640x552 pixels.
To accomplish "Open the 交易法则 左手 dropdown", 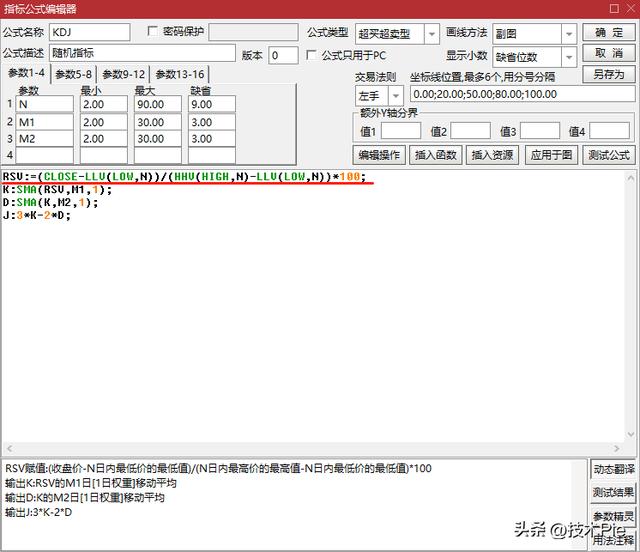I will point(396,96).
